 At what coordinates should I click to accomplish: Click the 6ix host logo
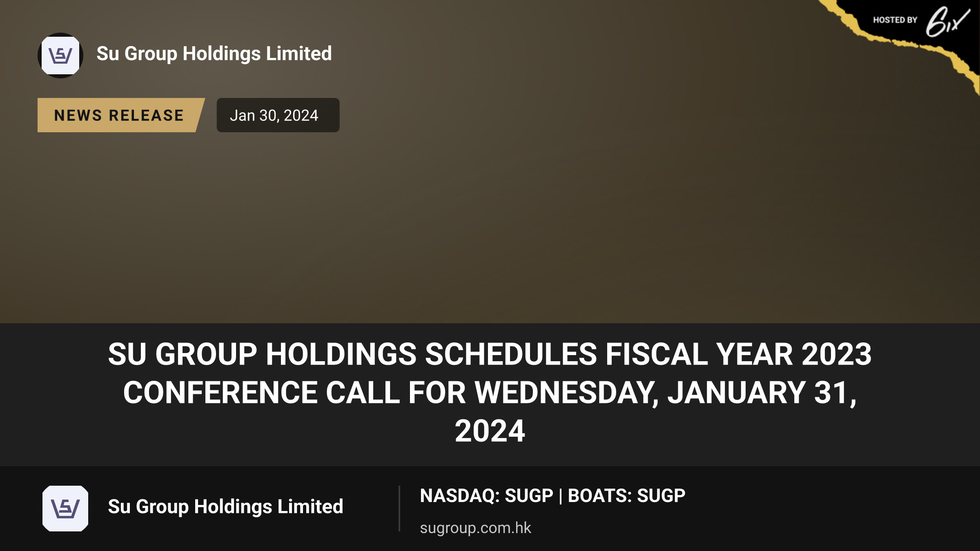(x=947, y=22)
